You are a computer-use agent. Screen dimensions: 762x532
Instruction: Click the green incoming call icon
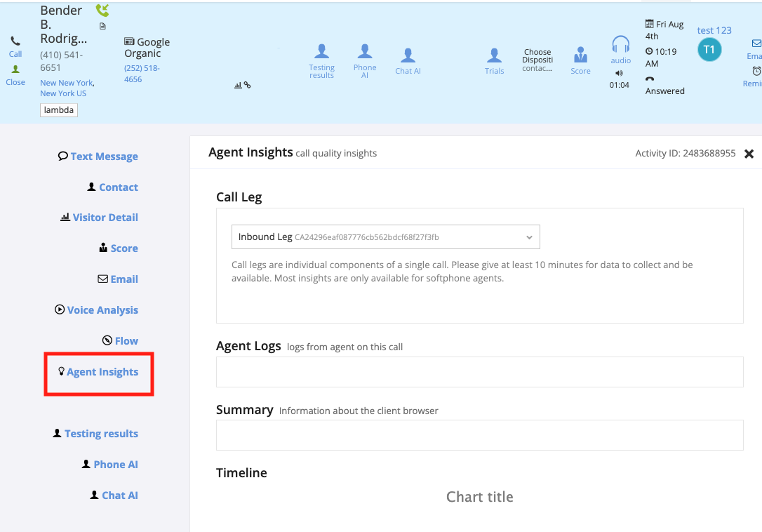(x=102, y=10)
